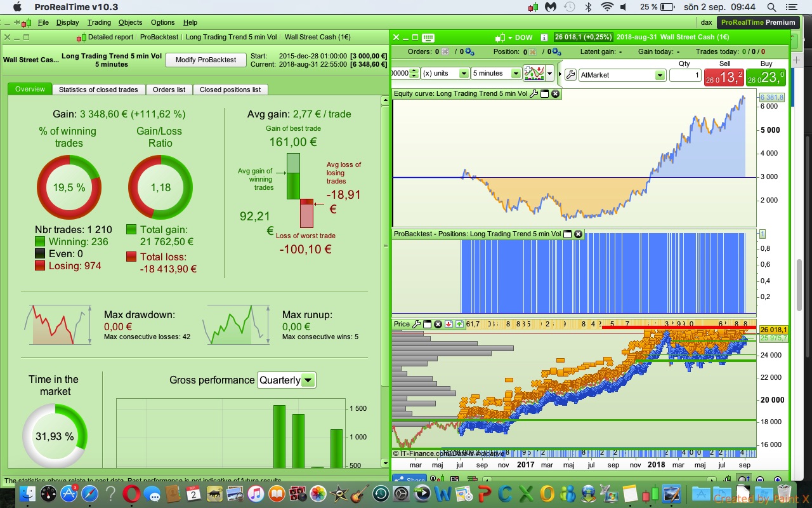This screenshot has height=508, width=812.
Task: Move the Price panel down with red arrow
Action: [x=449, y=324]
